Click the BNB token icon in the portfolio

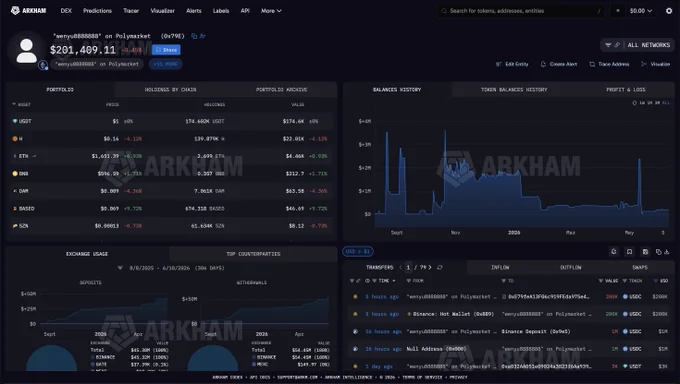pyautogui.click(x=15, y=174)
